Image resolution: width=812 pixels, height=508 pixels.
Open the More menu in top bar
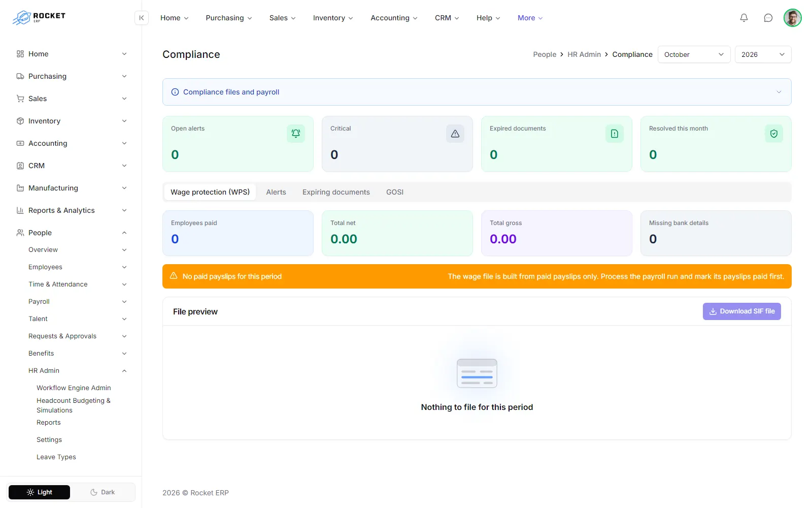coord(530,18)
